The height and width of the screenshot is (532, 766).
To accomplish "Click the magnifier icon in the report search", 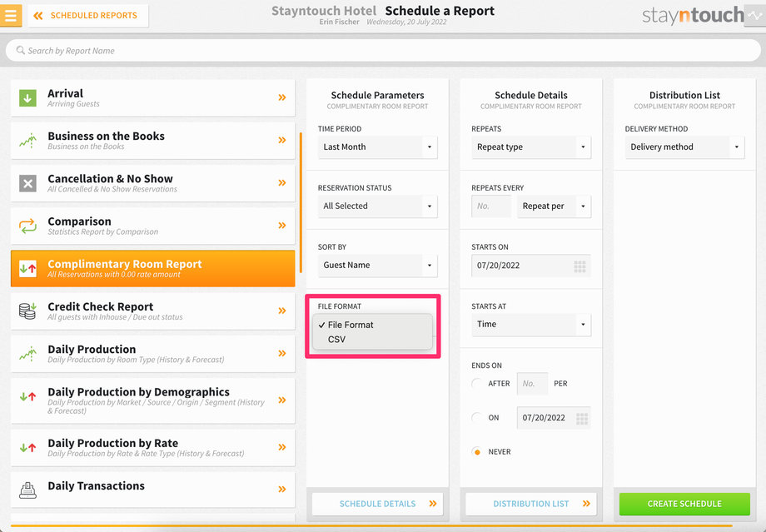I will pos(20,50).
